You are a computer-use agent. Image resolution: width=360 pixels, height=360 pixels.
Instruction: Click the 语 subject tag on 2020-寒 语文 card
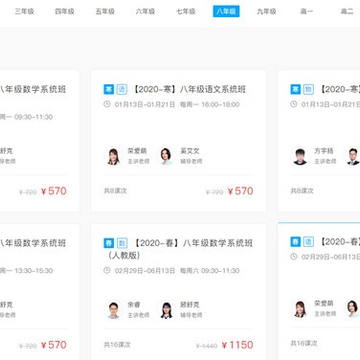point(122,89)
